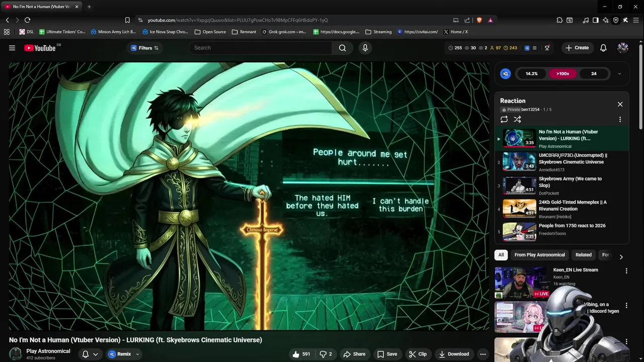Open the Open Source bookmark folder
644x362 pixels.
pos(210,32)
